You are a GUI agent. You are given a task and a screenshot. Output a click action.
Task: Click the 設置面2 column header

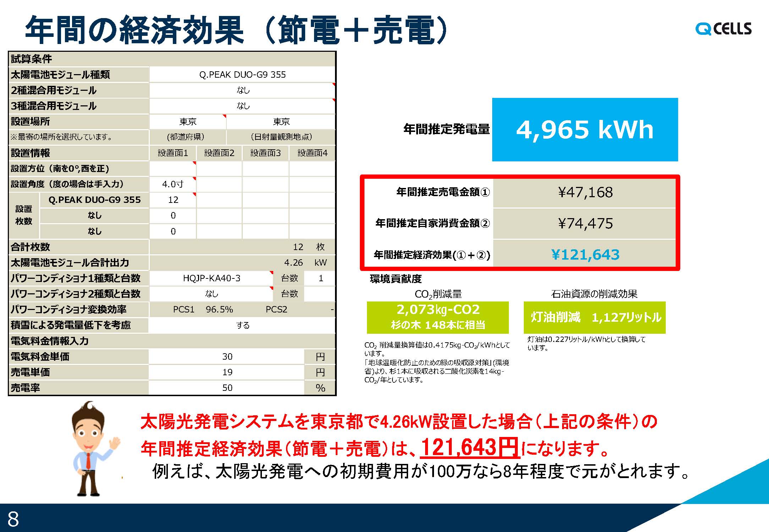[219, 153]
